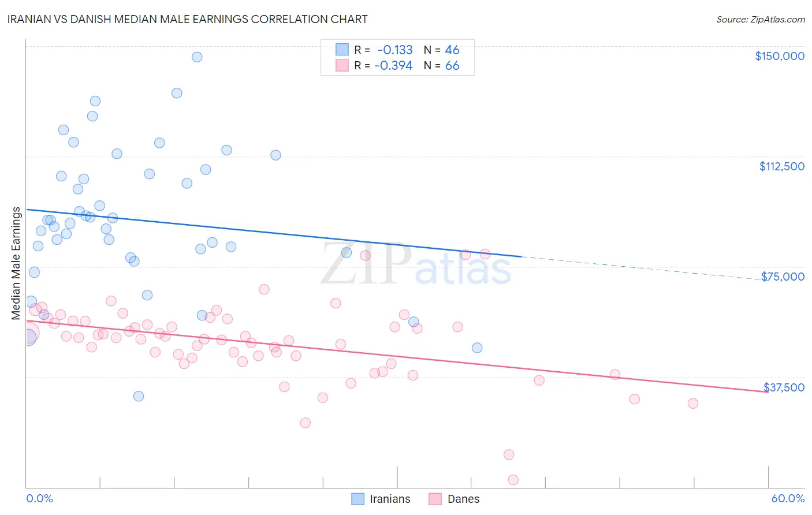Click the pink Danes legend swatch
Screen dimensions: 812x515
coord(435,499)
